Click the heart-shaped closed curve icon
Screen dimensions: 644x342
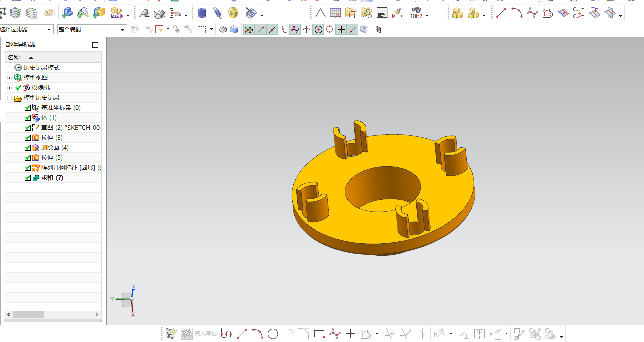pyautogui.click(x=548, y=13)
